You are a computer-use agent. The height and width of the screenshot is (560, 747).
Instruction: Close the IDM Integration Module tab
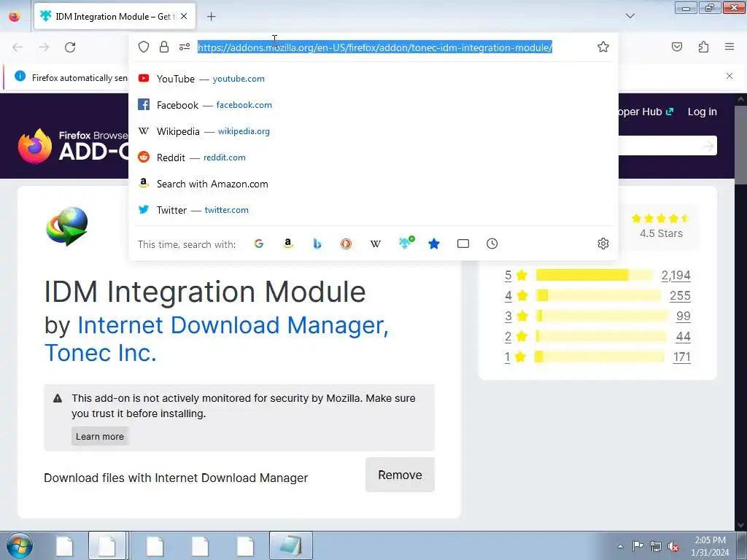[184, 16]
